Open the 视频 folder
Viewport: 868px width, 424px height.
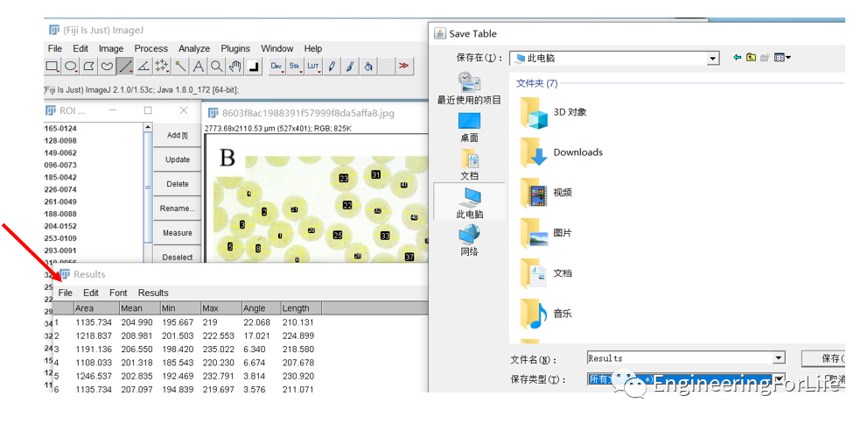point(547,193)
